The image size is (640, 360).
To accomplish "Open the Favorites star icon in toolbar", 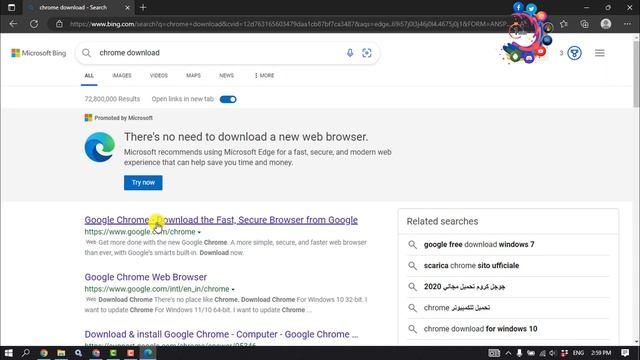I will [x=564, y=24].
